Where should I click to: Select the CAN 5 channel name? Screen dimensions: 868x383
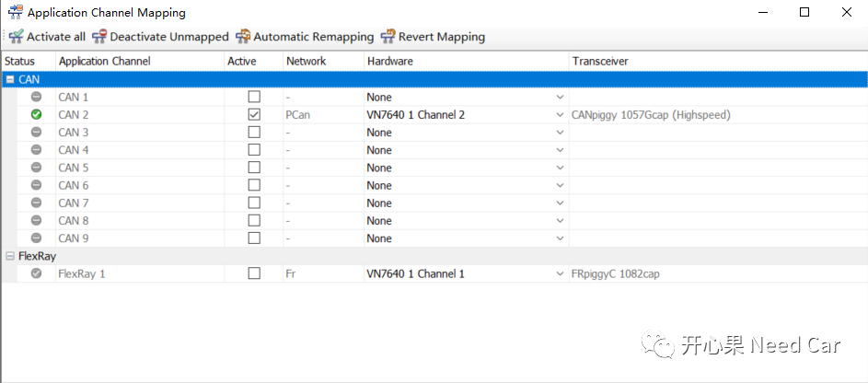tap(74, 168)
